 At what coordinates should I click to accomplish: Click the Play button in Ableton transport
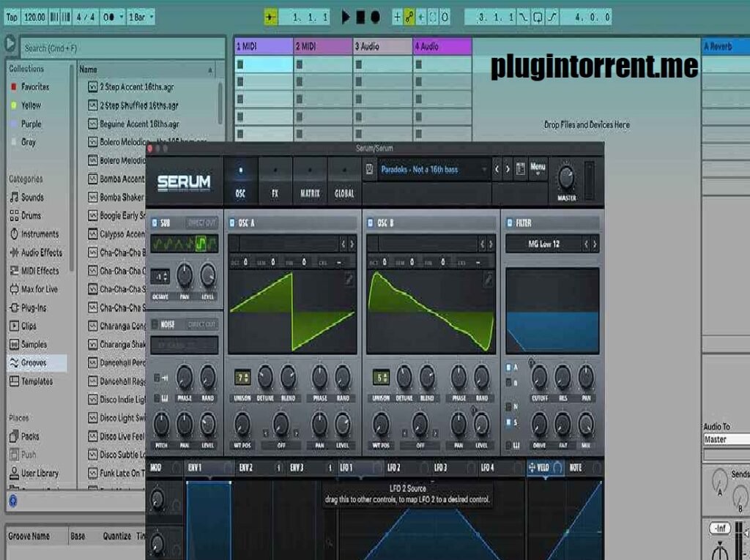click(x=346, y=18)
